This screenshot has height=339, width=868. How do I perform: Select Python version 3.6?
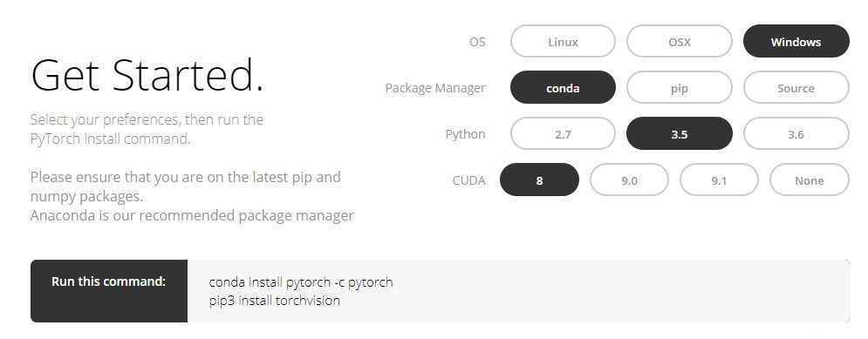click(796, 133)
